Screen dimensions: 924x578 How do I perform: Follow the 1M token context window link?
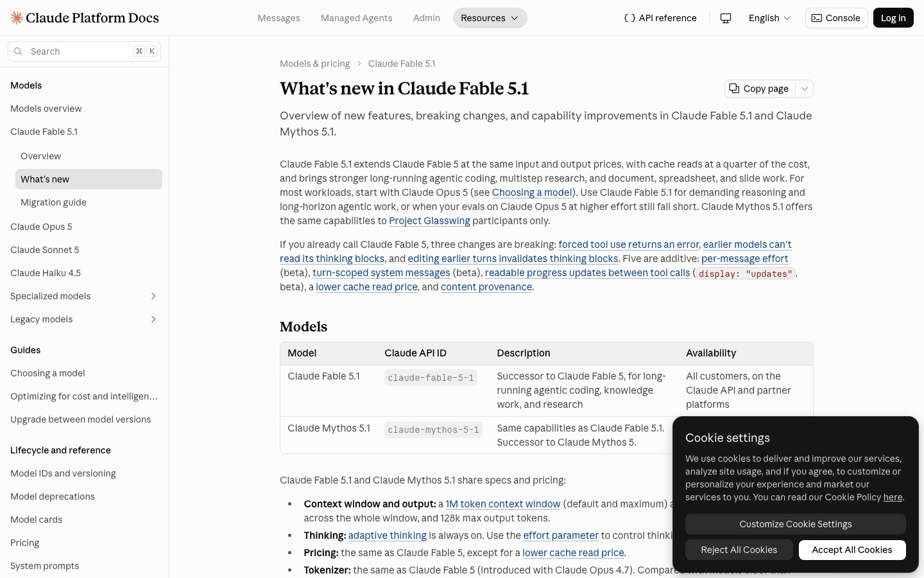point(502,504)
